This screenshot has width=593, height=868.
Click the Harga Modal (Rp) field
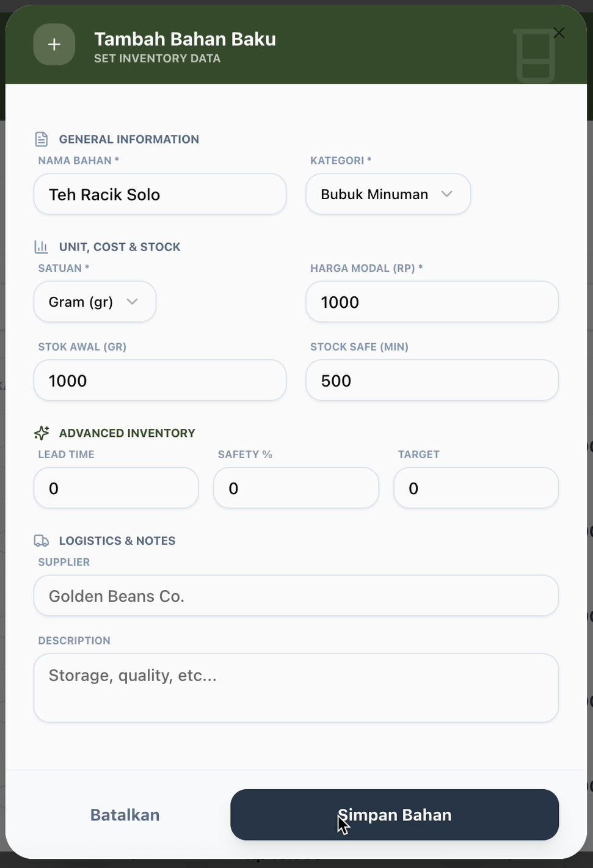coord(432,302)
